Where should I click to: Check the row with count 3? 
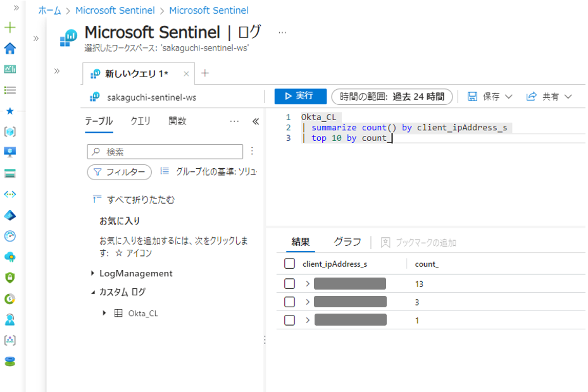point(289,302)
